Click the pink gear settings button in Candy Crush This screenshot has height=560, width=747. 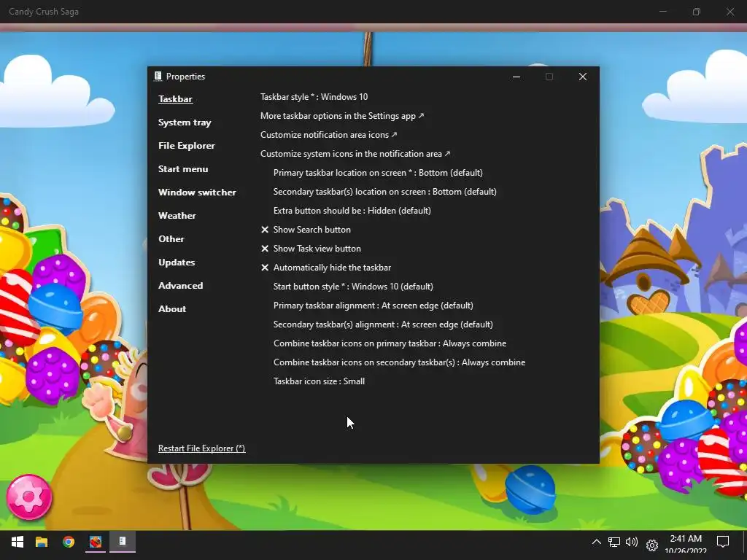[x=29, y=497]
